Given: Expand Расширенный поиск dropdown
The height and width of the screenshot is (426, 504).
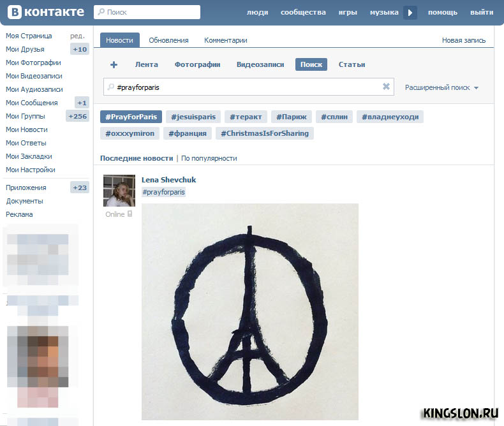Looking at the screenshot, I should pyautogui.click(x=441, y=87).
